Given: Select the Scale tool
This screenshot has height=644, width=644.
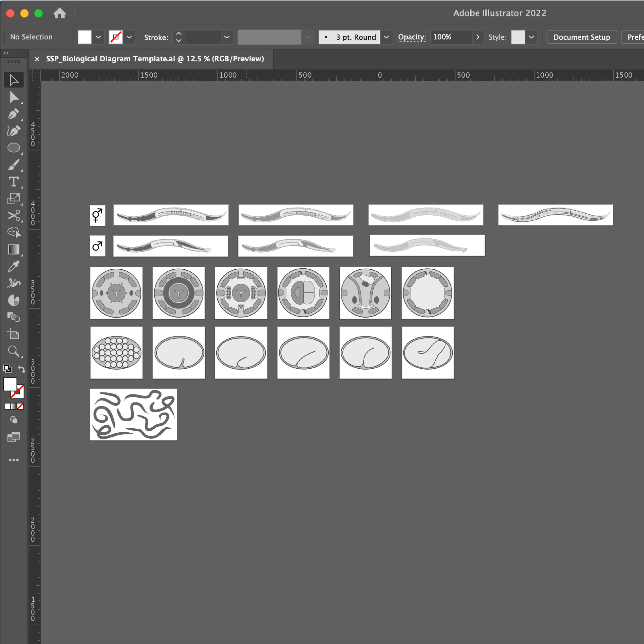Looking at the screenshot, I should click(x=14, y=199).
